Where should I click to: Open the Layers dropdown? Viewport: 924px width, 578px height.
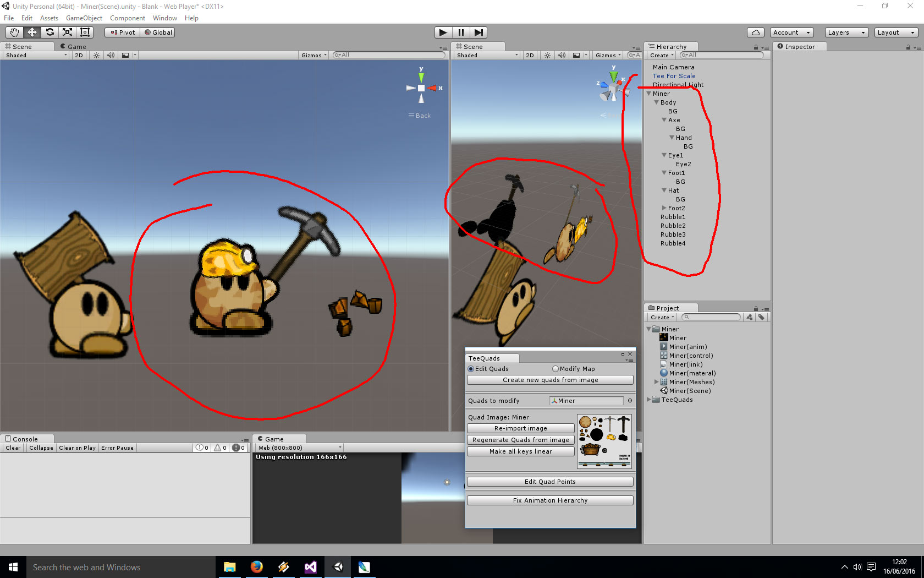pos(846,32)
